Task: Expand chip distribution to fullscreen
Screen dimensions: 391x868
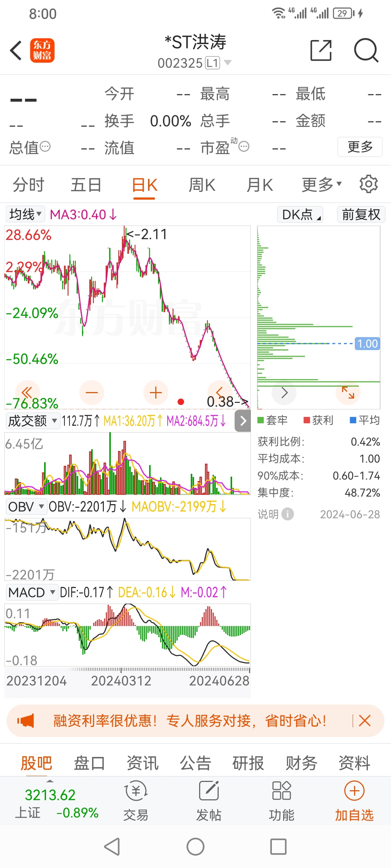Action: point(348,392)
